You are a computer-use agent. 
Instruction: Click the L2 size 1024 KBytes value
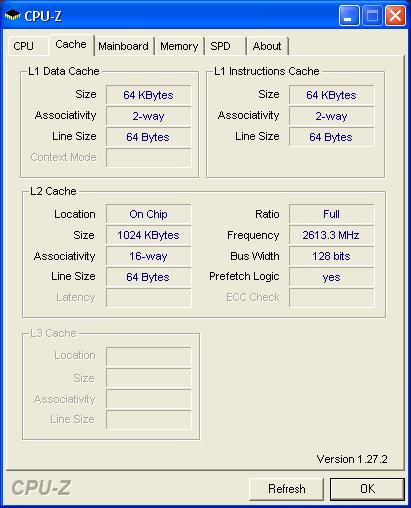(x=148, y=235)
